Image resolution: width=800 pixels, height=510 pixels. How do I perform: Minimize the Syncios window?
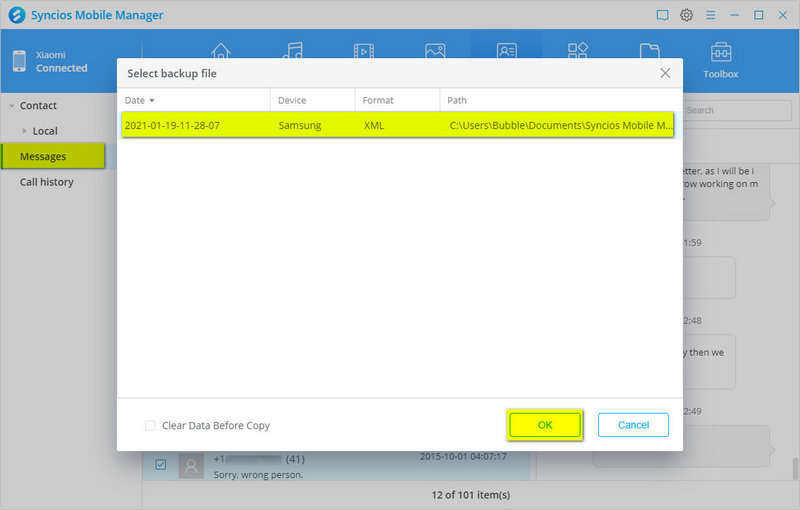click(734, 15)
